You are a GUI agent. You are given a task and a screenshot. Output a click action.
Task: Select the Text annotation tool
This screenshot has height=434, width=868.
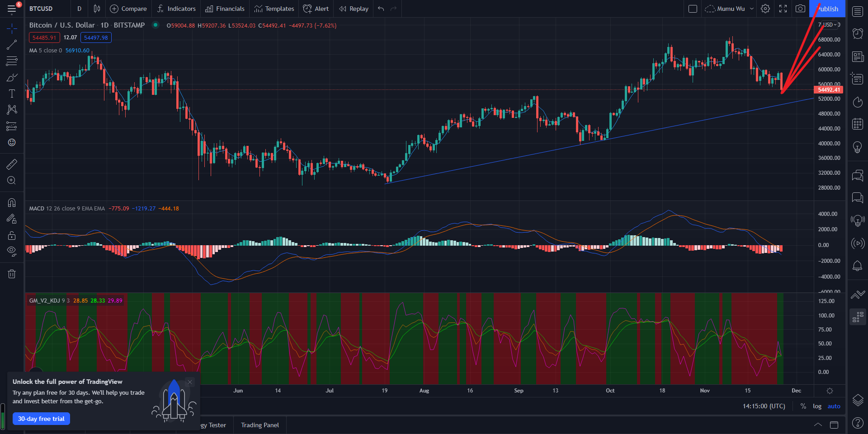[12, 93]
